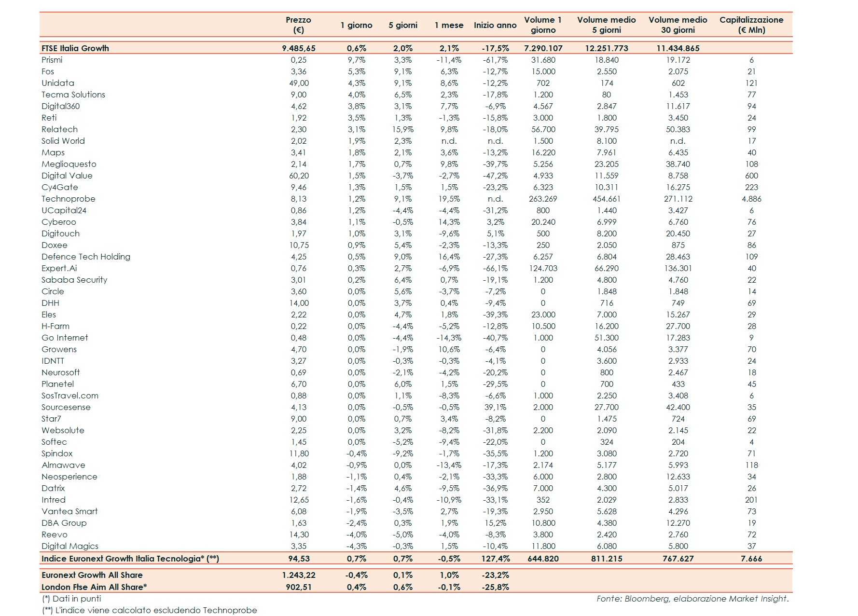Select the 1 mese column header
Screen dimensions: 858x616
[449, 25]
